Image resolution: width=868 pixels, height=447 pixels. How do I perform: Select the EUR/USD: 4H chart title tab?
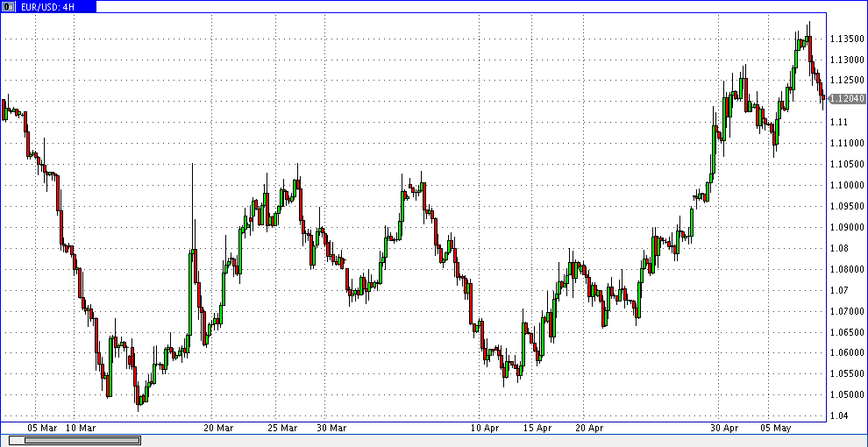click(x=49, y=7)
